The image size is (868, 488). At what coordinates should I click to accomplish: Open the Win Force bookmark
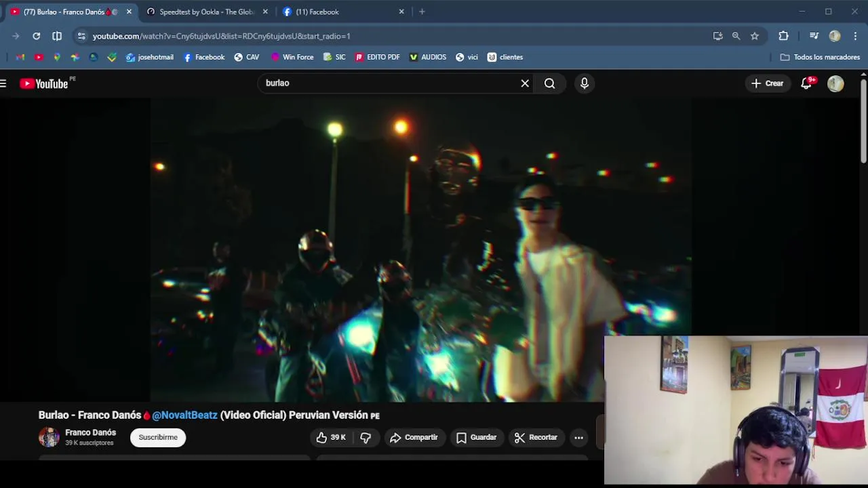[x=292, y=57]
